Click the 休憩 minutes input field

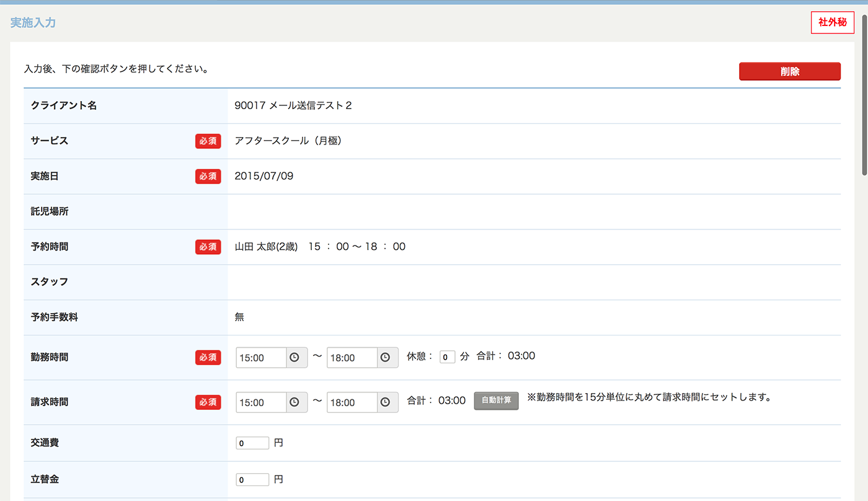click(x=447, y=357)
